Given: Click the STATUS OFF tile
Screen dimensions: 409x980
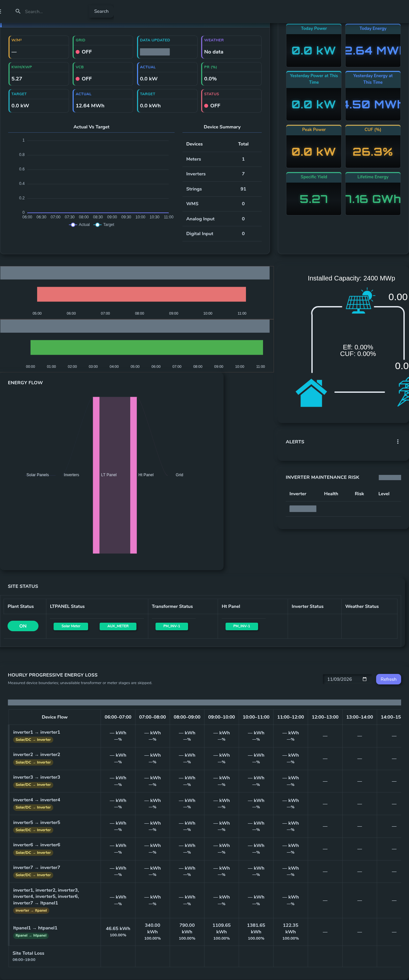Looking at the screenshot, I should coord(231,101).
